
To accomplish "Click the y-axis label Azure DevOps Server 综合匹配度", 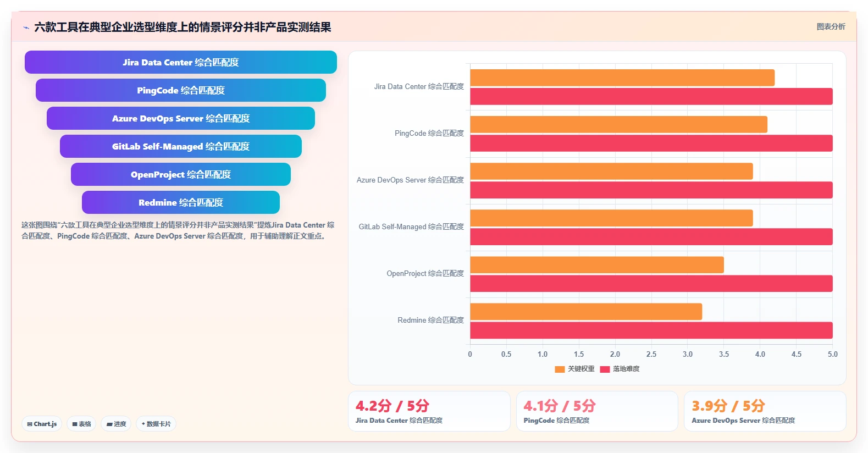I will [x=410, y=180].
